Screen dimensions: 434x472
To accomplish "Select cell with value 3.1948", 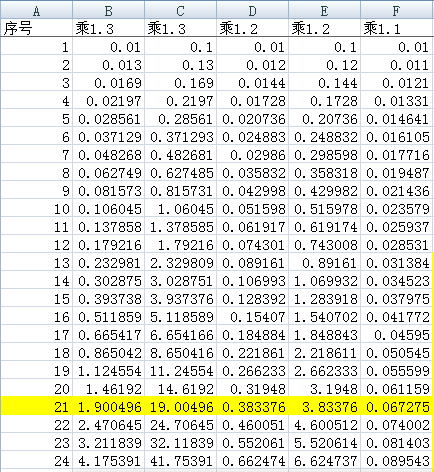I will pos(324,389).
